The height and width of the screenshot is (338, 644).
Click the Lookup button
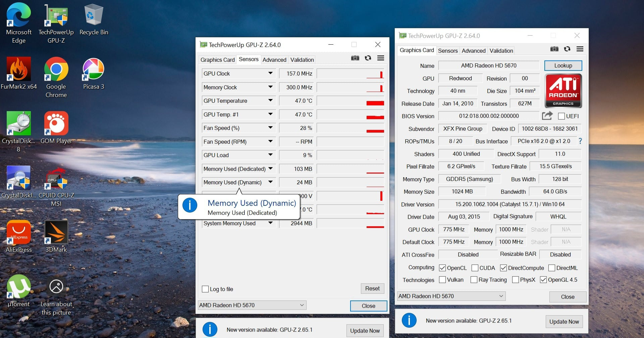(x=563, y=65)
